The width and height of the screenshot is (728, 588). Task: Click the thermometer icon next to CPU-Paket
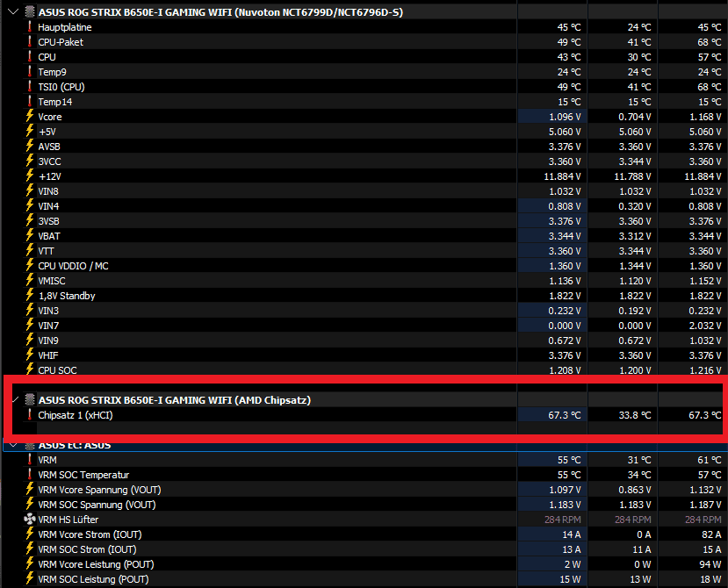pos(30,42)
